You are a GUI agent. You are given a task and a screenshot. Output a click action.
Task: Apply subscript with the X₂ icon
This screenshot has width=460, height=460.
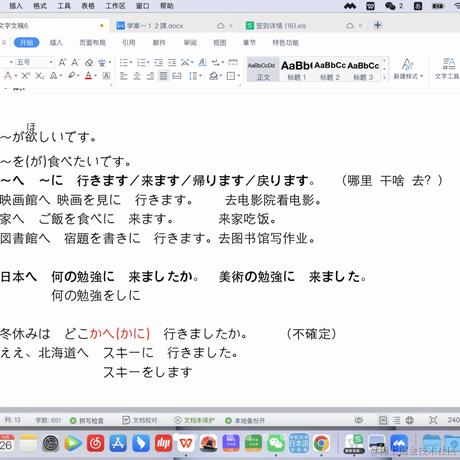point(39,76)
